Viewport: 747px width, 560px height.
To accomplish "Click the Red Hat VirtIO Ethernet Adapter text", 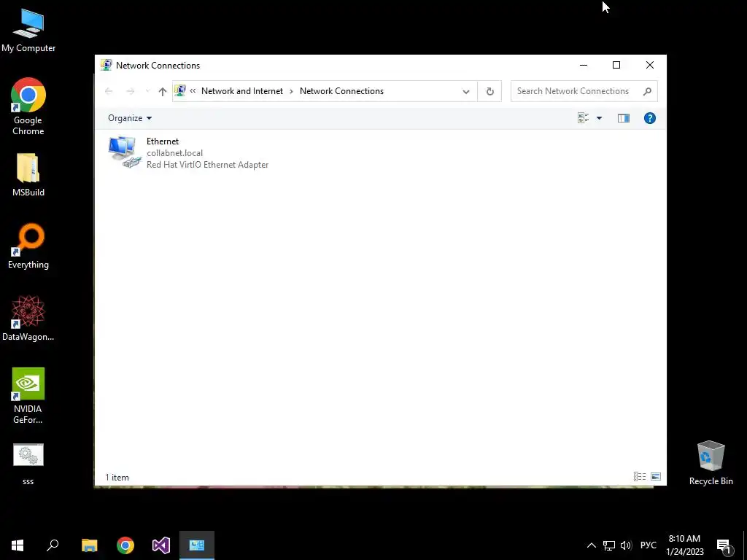I will pos(207,165).
